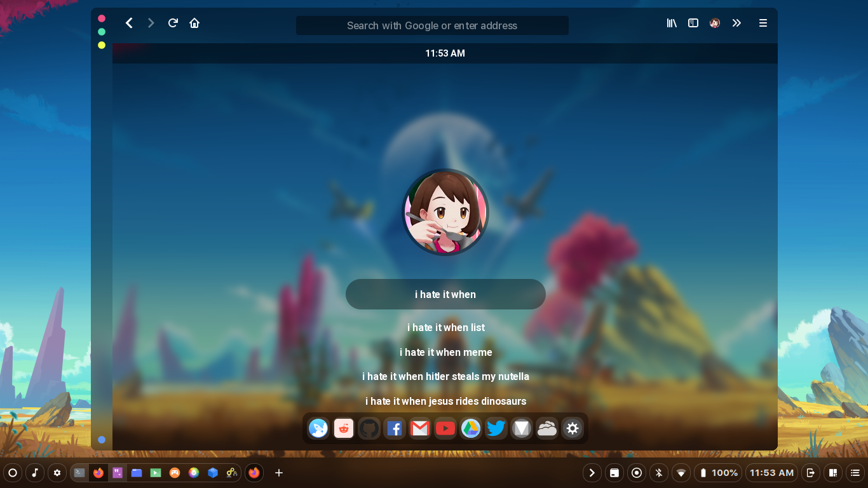
Task: Launch the terminal from taskbar
Action: pos(79,473)
